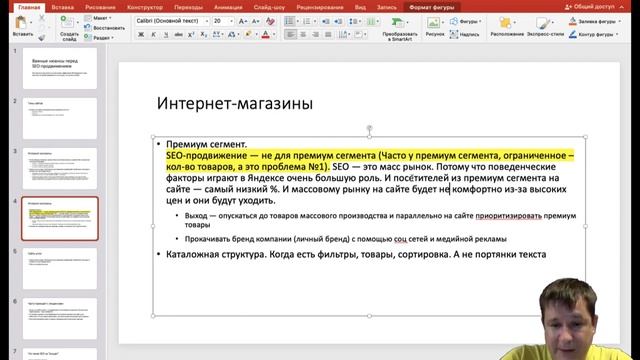Click the Общий доступ share button
This screenshot has width=640, height=360.
point(589,7)
